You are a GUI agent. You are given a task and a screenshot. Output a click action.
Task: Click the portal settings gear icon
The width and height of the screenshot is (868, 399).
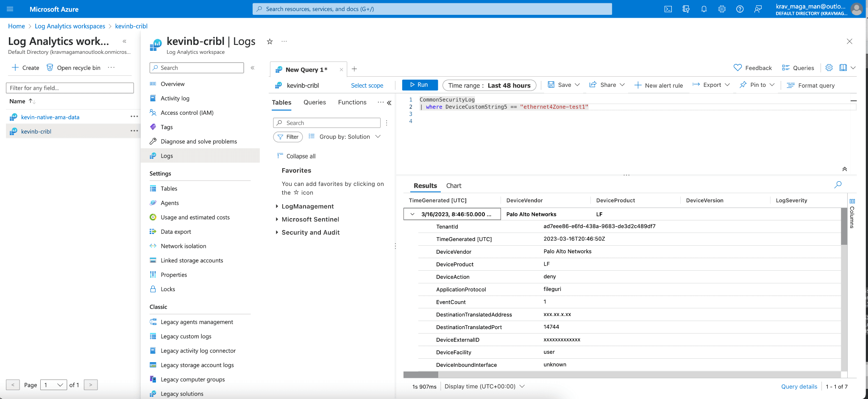tap(722, 9)
